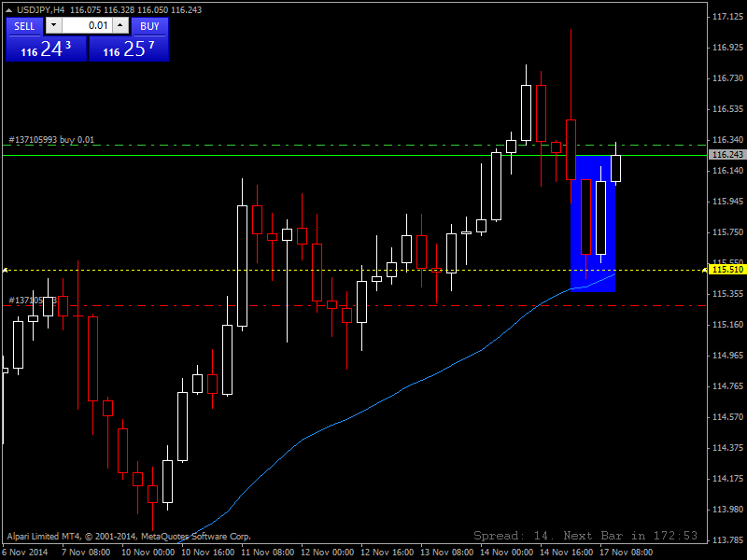The image size is (747, 560).
Task: Select the blue highlighted rectangle object
Action: pos(593,224)
